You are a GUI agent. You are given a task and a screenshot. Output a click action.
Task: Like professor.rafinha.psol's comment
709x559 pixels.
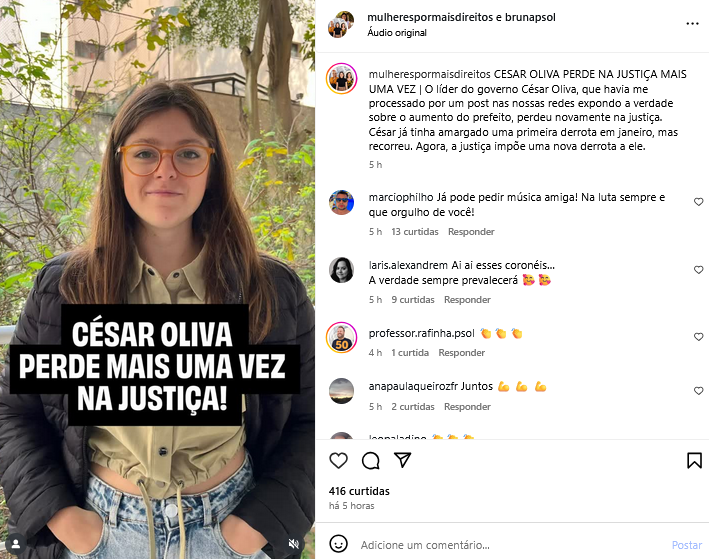point(699,336)
